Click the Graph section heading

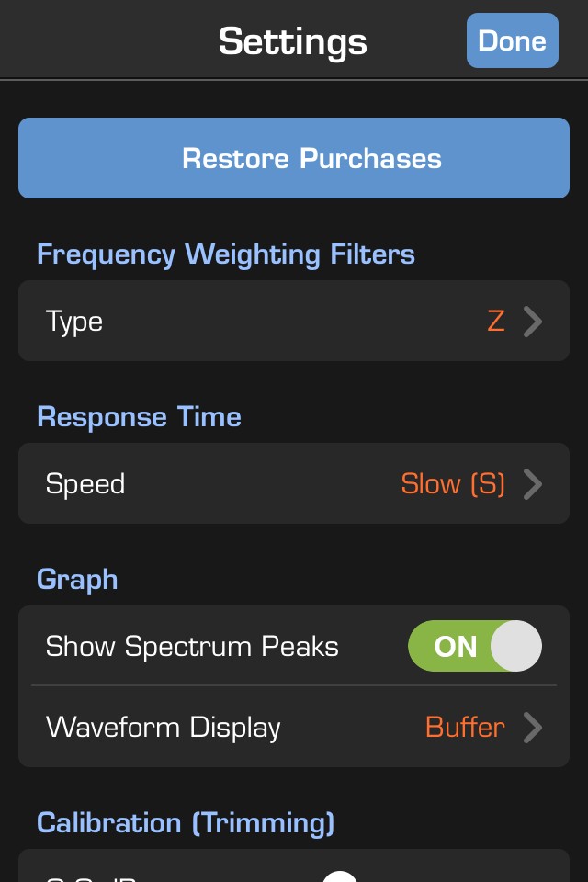coord(77,580)
